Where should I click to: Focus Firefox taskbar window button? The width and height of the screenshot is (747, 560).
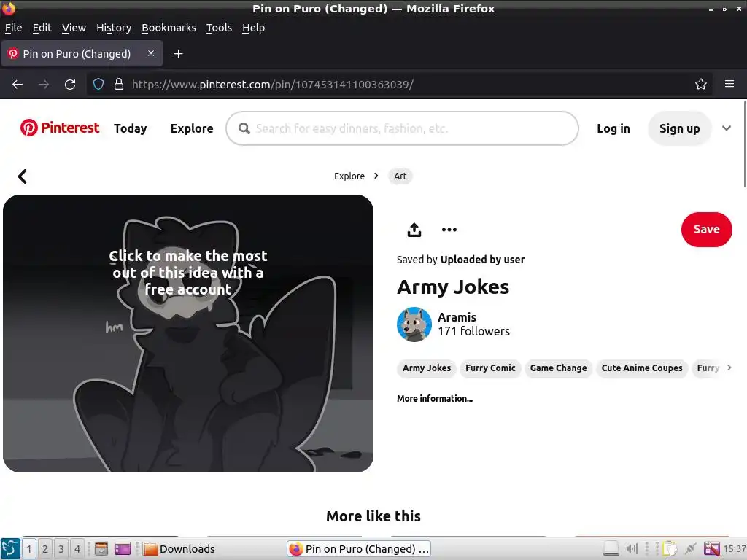click(359, 549)
